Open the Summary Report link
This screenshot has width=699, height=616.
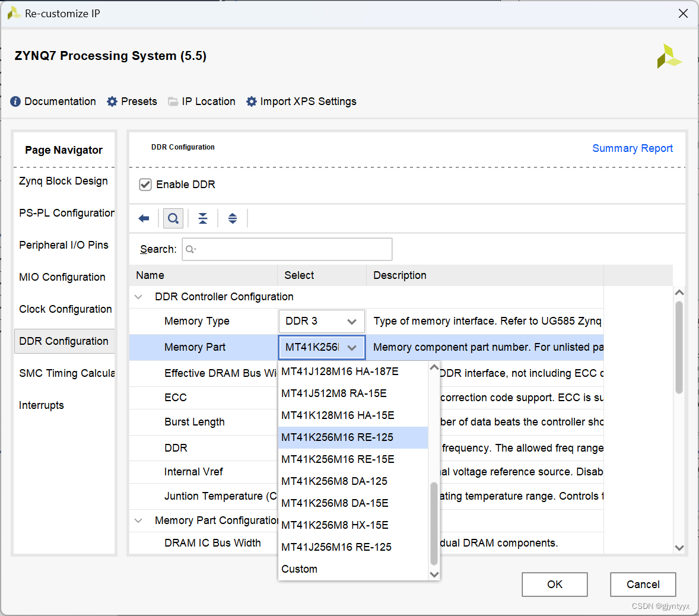tap(632, 148)
